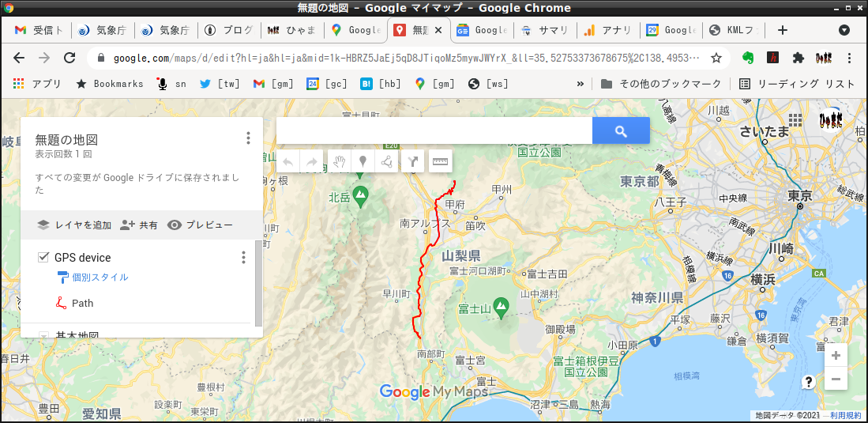Click the account avatar on map
868x423 pixels.
829,120
